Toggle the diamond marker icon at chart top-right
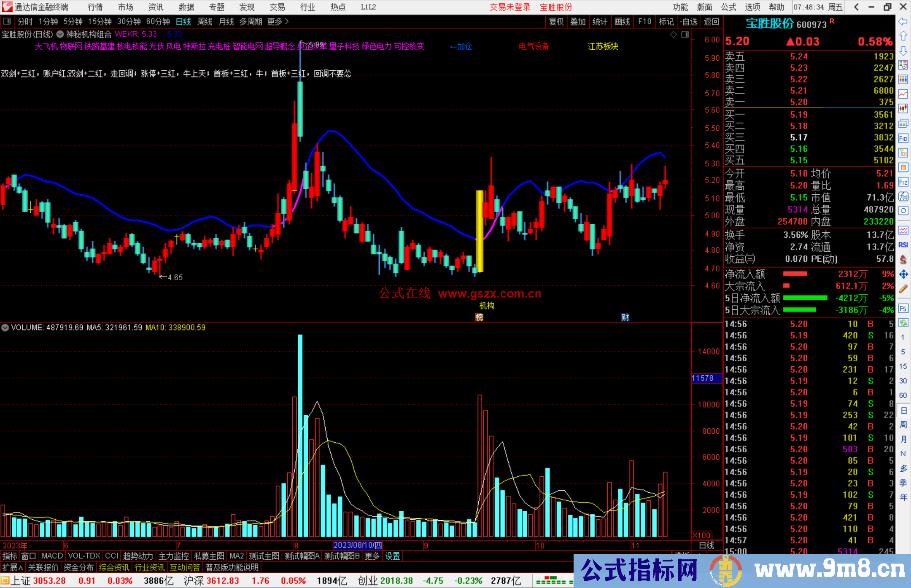The height and width of the screenshot is (588, 911). [674, 35]
